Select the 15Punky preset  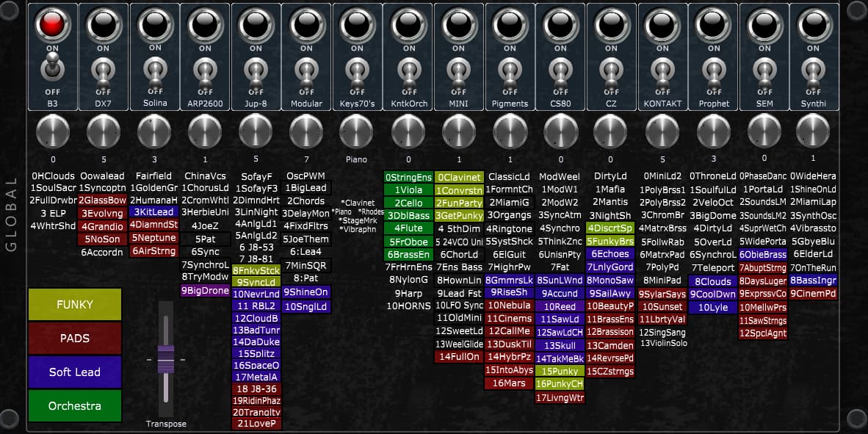pos(560,371)
